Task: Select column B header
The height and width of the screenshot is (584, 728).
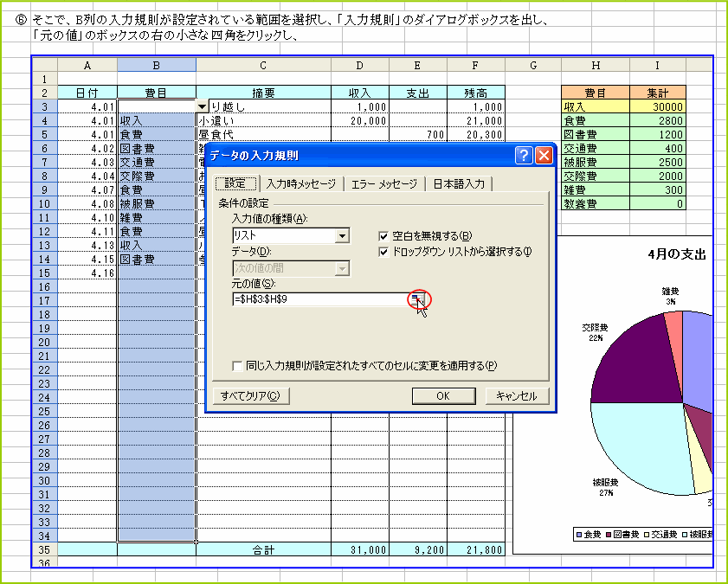Action: click(x=157, y=65)
